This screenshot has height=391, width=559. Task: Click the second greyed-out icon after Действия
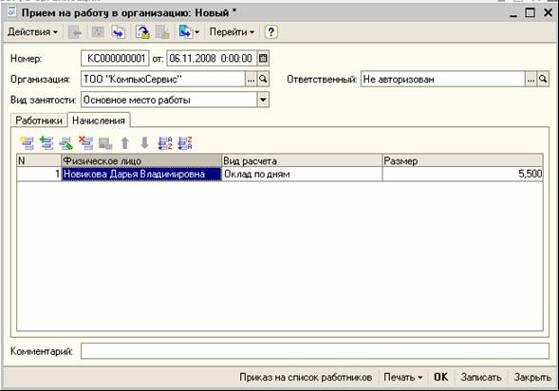click(98, 32)
